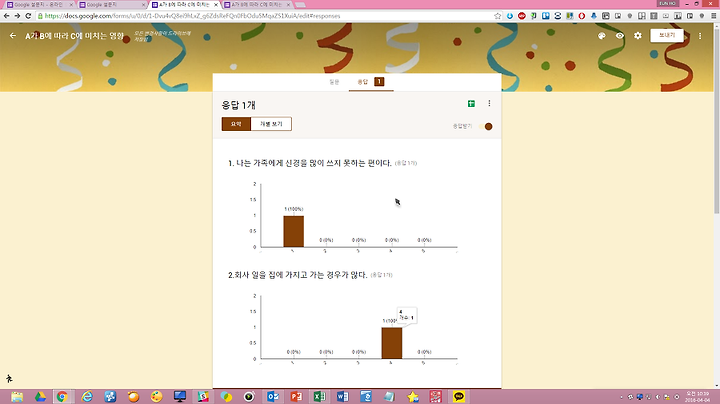Open Google Drive from the taskbar
This screenshot has height=404, width=720.
(x=40, y=396)
